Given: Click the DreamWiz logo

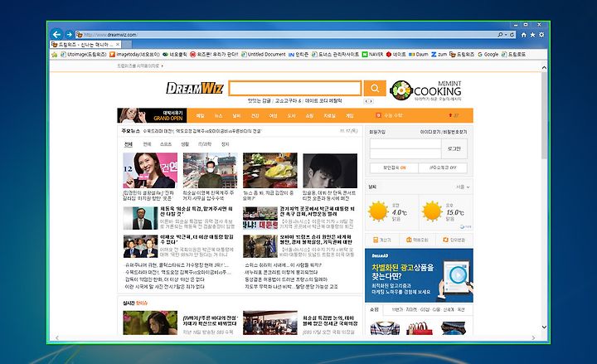Looking at the screenshot, I should (x=195, y=89).
